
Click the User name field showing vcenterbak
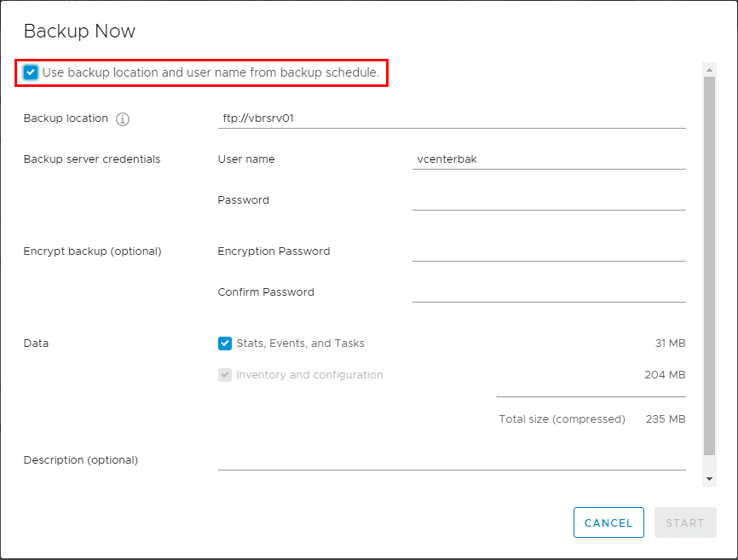pos(549,159)
